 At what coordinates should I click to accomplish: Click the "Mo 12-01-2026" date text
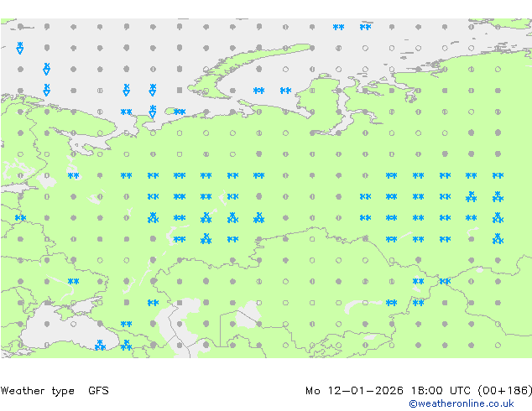(354, 391)
